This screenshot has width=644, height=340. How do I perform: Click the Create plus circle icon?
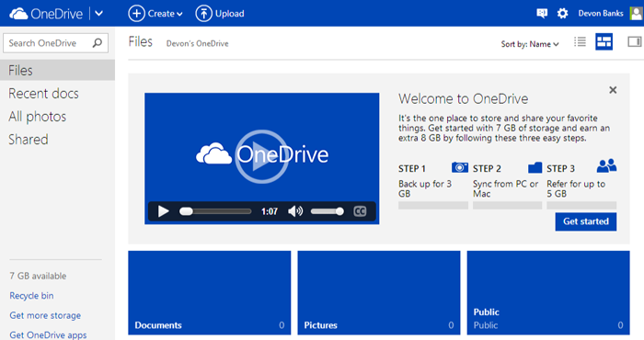click(x=136, y=14)
